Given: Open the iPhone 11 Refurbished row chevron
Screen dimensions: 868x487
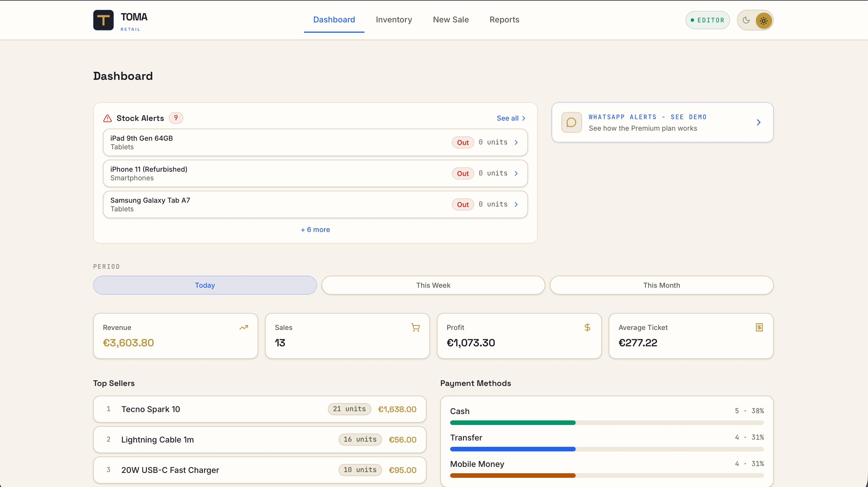Looking at the screenshot, I should [516, 173].
